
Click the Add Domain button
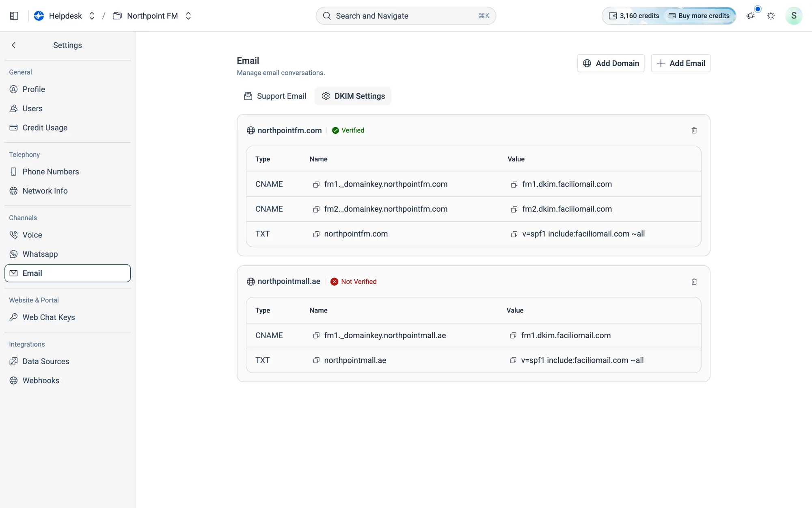[611, 63]
